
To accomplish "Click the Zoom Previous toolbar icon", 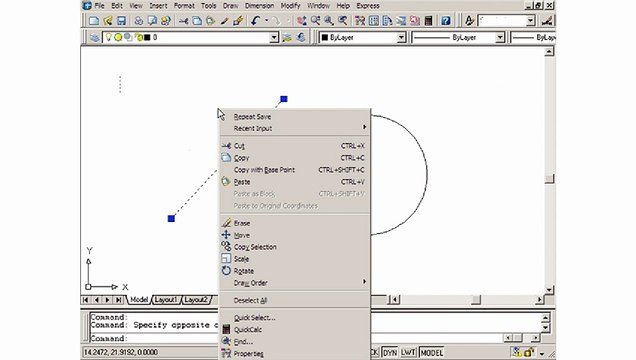I will pos(343,21).
